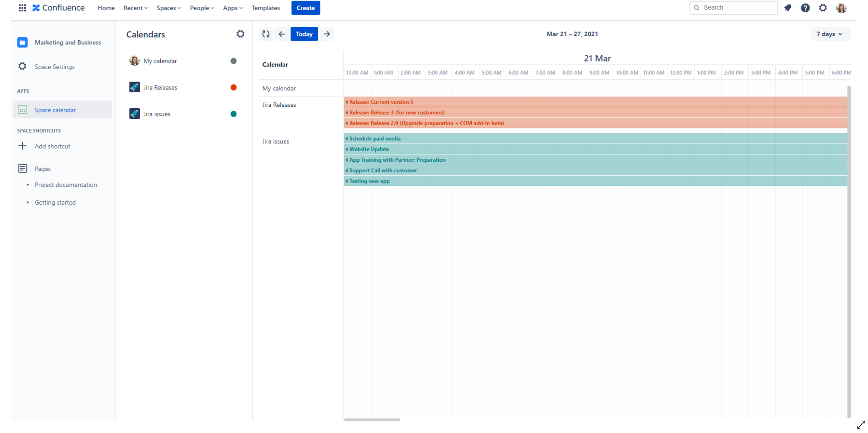
Task: Expand the Spaces dropdown menu
Action: [x=168, y=8]
